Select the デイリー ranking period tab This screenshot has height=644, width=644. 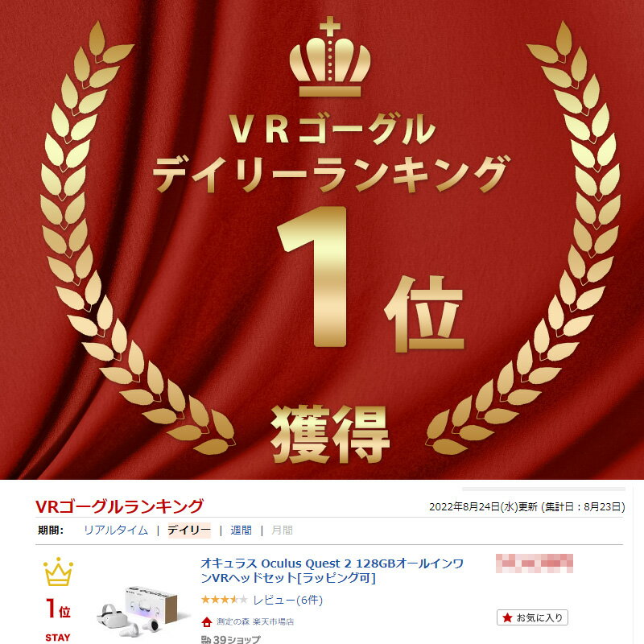189,530
